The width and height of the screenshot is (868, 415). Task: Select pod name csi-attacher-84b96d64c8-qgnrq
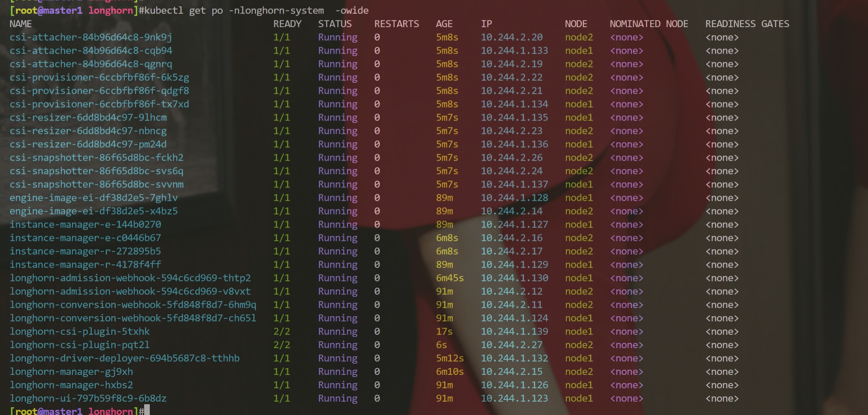click(91, 64)
